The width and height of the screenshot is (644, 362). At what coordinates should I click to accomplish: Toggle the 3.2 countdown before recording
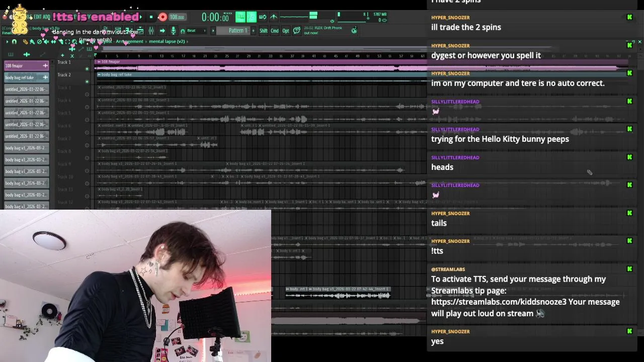[252, 17]
